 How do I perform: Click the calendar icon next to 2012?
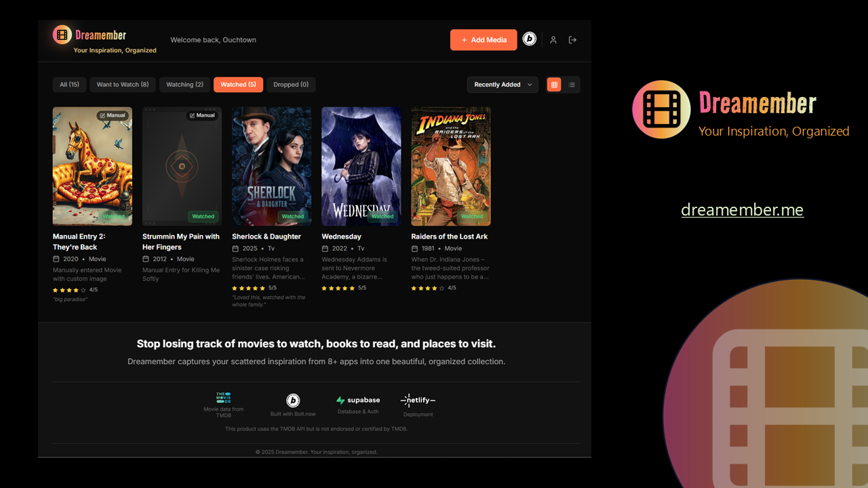tap(146, 259)
